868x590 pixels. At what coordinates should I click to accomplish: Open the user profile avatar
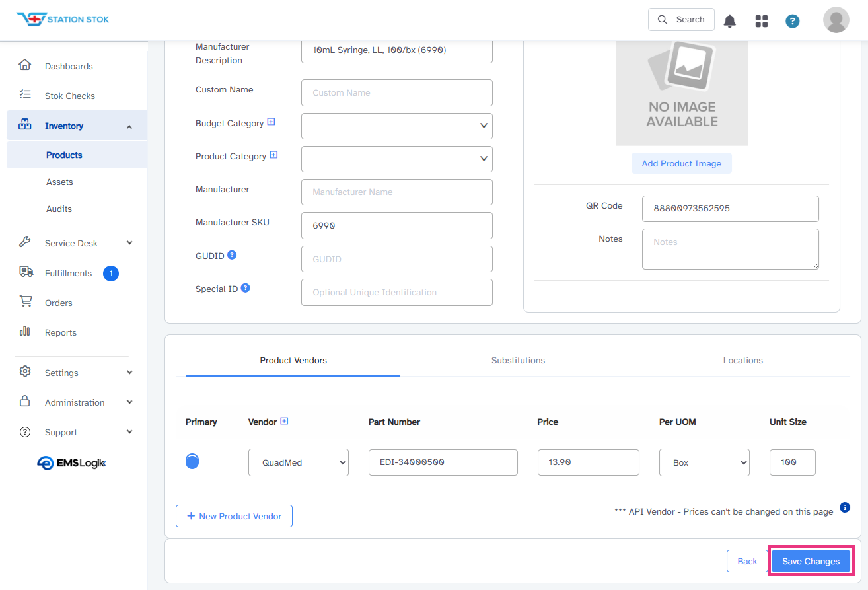click(836, 20)
